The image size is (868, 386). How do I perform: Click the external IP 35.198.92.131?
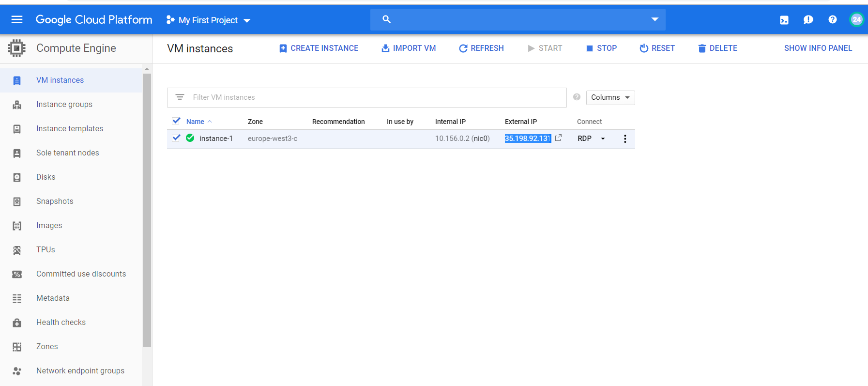point(528,139)
